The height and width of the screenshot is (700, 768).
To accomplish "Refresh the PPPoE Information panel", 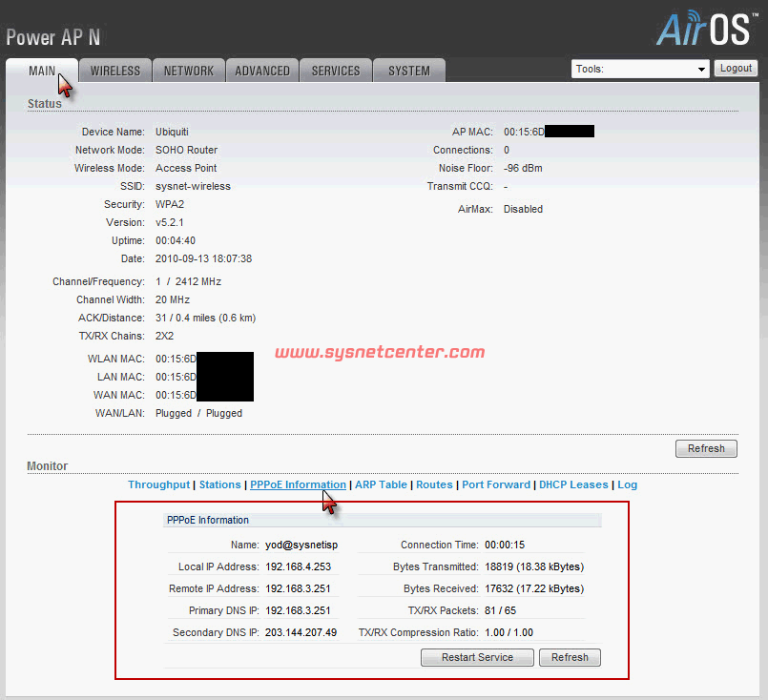I will click(x=570, y=657).
